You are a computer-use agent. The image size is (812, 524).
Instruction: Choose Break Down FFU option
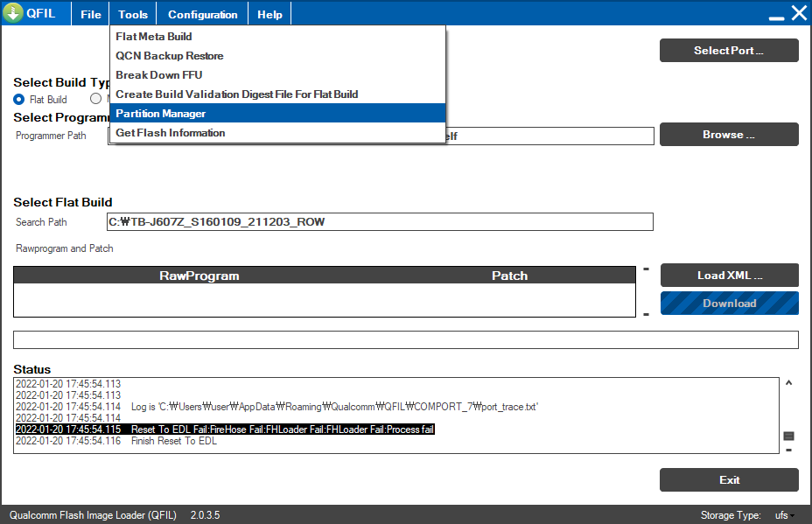click(x=277, y=74)
